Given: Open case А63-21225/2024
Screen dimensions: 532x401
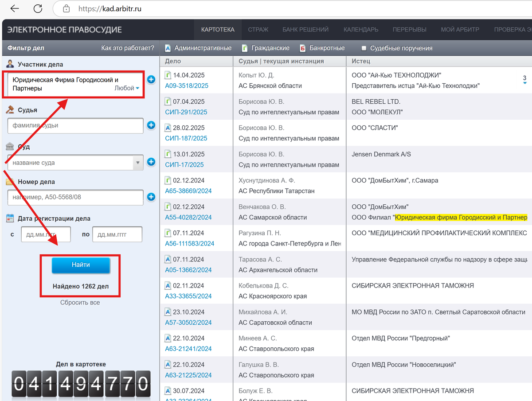Looking at the screenshot, I should (x=188, y=375).
